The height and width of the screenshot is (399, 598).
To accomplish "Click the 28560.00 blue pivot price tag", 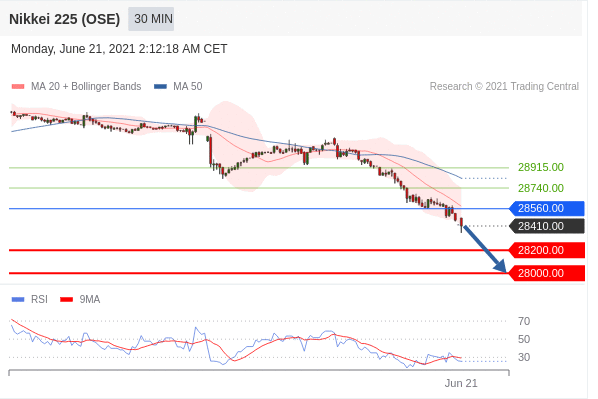I will coord(547,208).
